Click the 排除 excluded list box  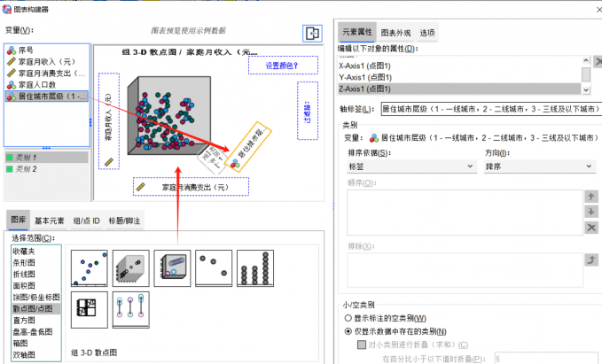point(465,270)
